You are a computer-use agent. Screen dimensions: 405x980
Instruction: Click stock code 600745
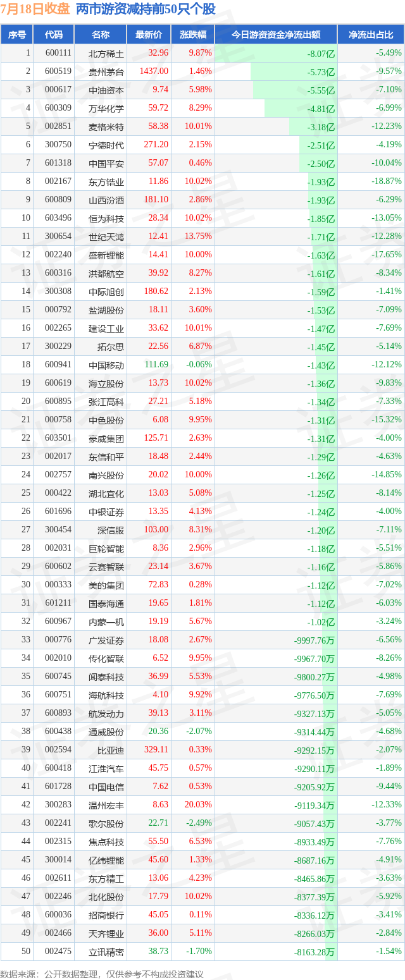[x=58, y=677]
